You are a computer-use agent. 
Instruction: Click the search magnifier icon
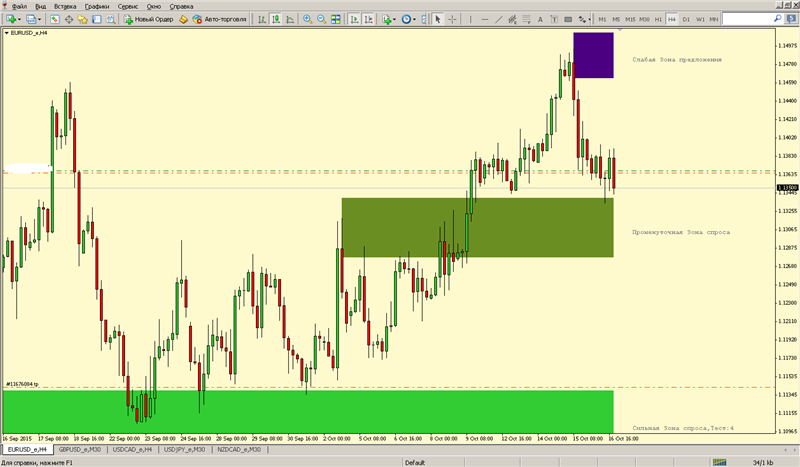click(778, 19)
